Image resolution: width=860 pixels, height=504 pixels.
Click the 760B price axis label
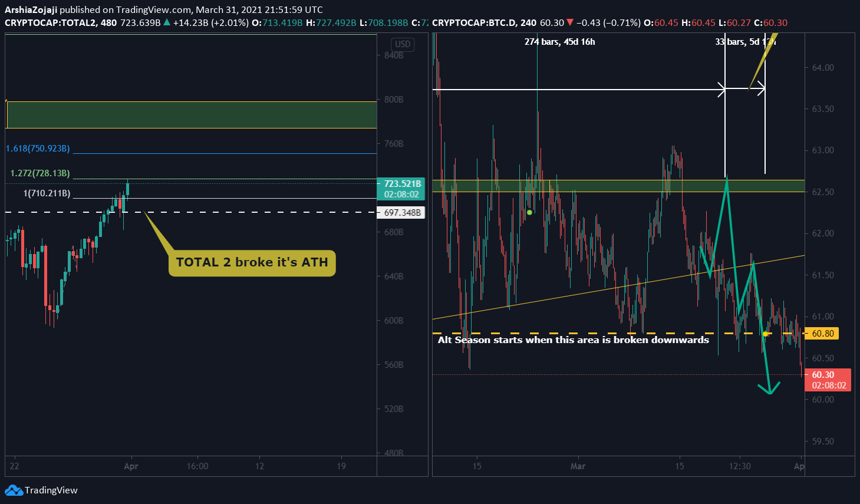pyautogui.click(x=394, y=144)
